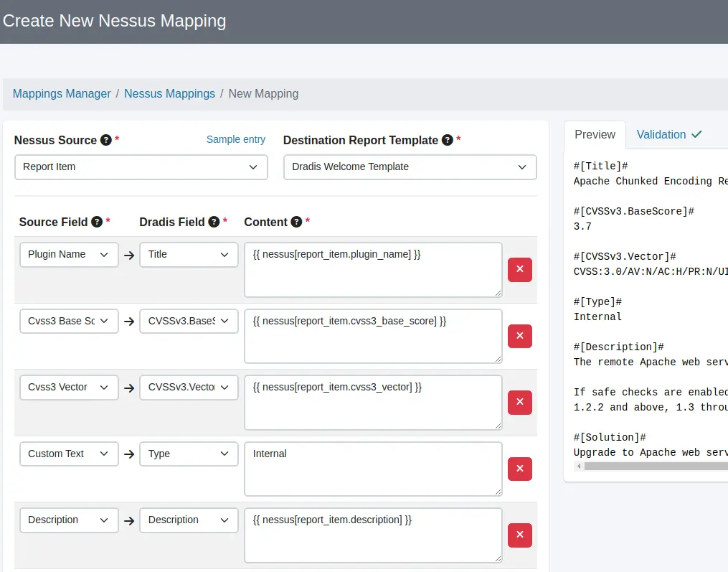The image size is (728, 572).
Task: Open the Sample entry link
Action: point(236,139)
